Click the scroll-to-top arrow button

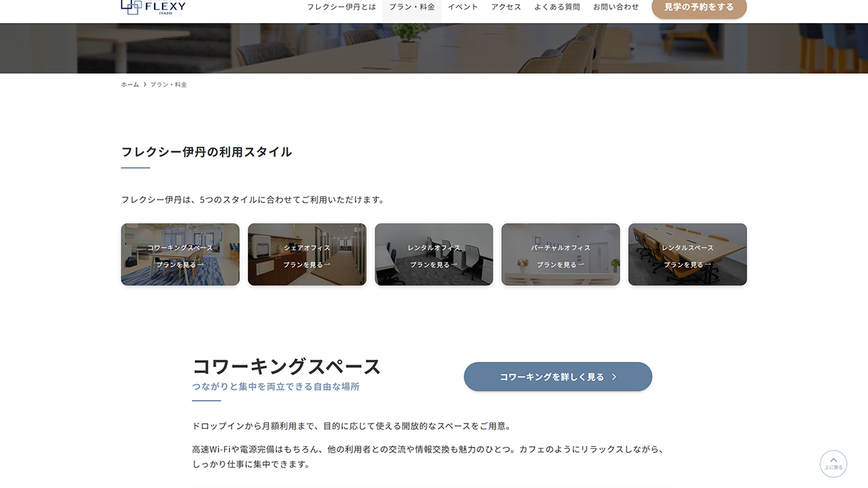tap(833, 463)
